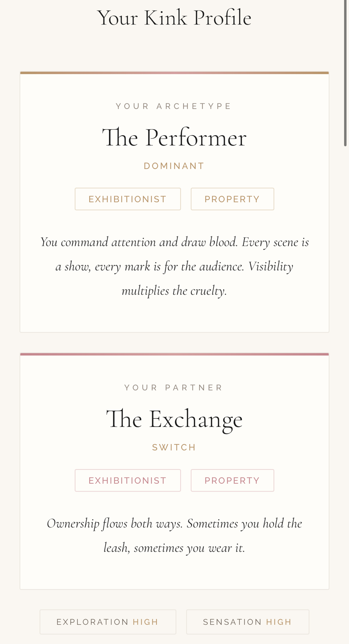This screenshot has width=349, height=644.
Task: Click the YOUR ARCHETYPE section label
Action: point(174,106)
